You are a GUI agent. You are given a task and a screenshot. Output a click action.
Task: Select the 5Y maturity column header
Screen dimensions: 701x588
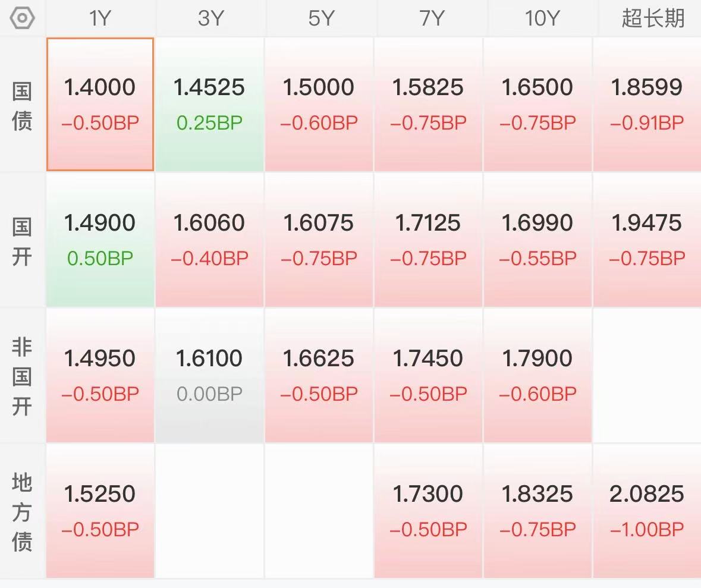coord(320,18)
